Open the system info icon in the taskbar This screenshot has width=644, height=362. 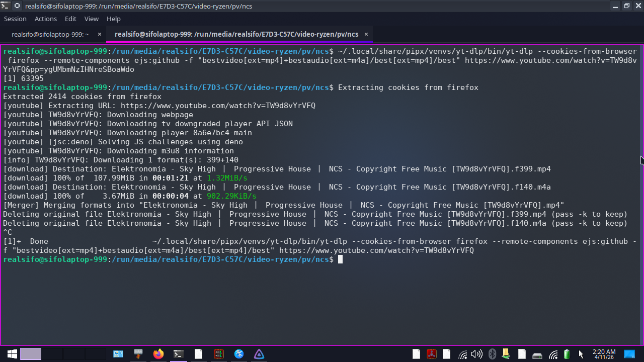coord(118,354)
